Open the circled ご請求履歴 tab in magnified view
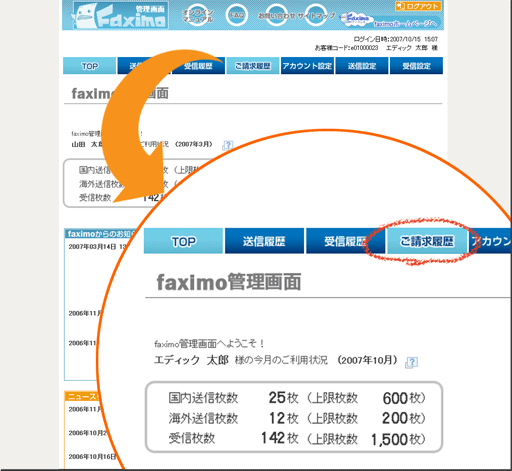 (427, 241)
